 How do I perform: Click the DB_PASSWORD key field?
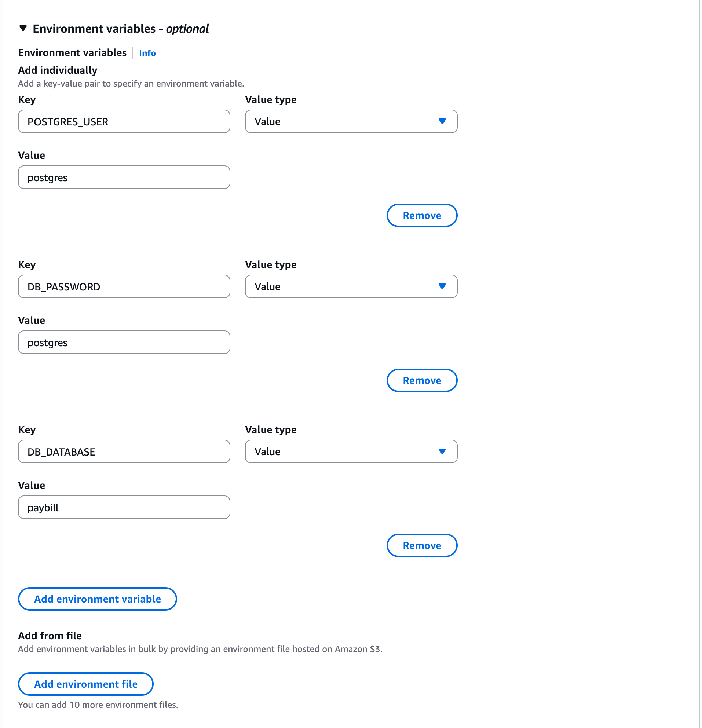click(x=124, y=286)
